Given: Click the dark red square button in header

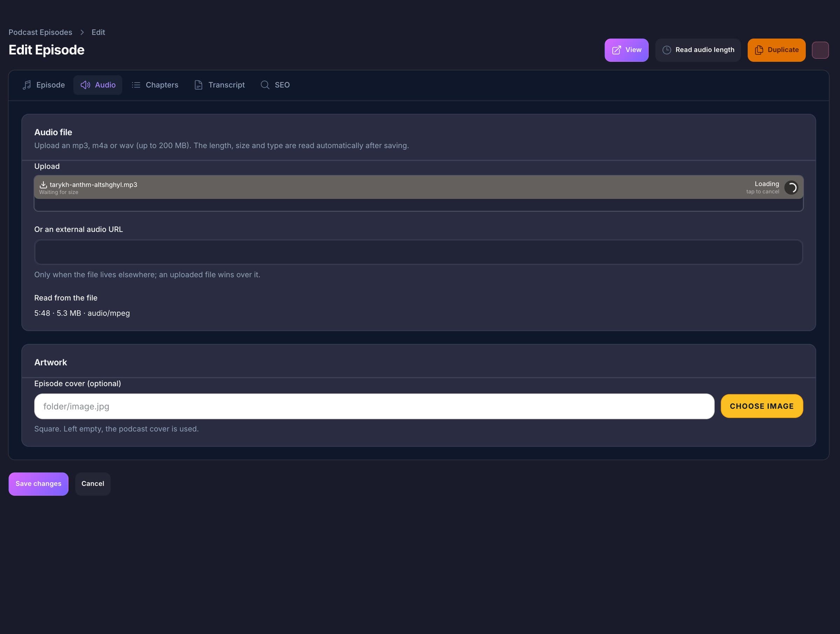Looking at the screenshot, I should 820,50.
